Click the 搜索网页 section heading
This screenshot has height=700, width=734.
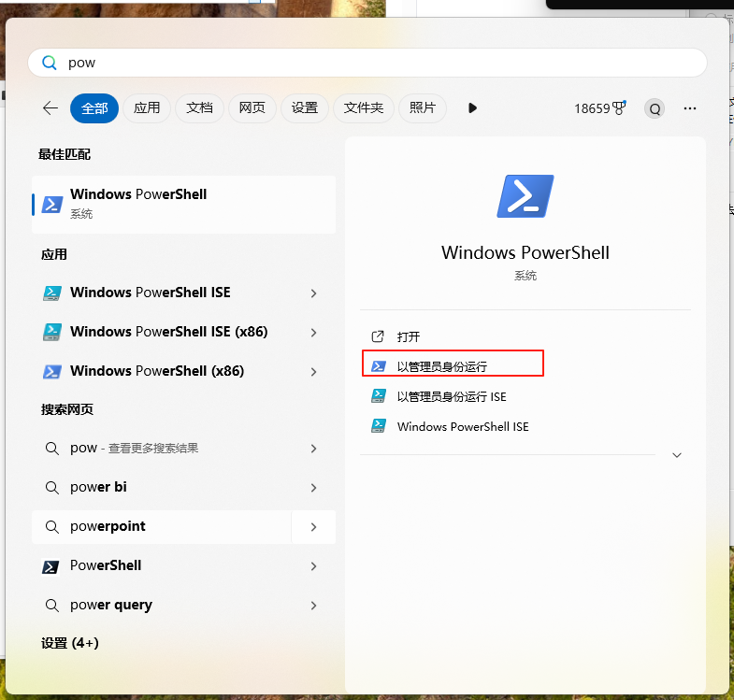(x=67, y=409)
